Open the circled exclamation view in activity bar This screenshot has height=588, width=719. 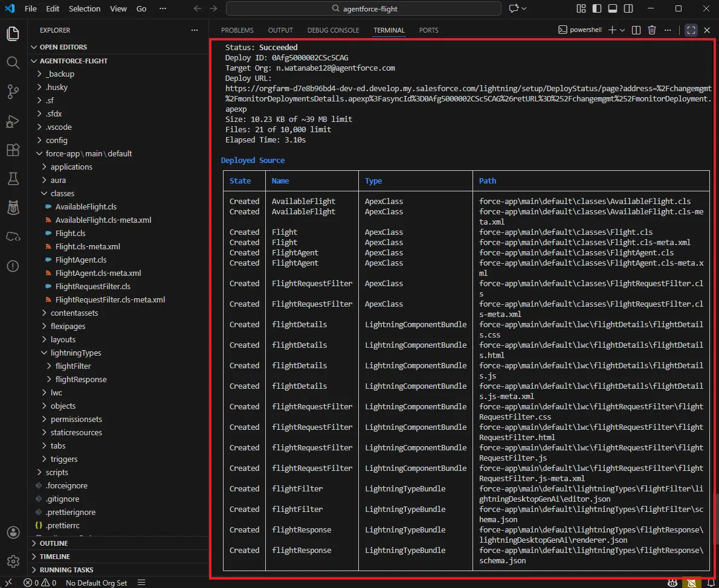[13, 266]
